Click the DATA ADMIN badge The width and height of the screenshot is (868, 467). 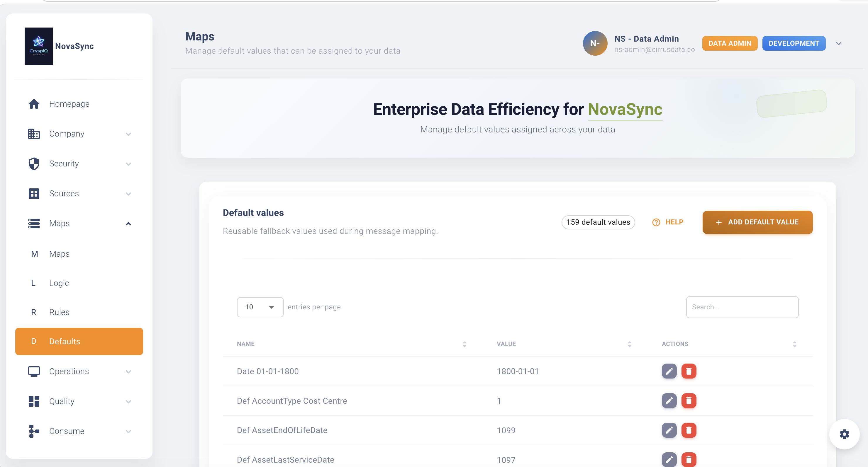click(x=730, y=43)
